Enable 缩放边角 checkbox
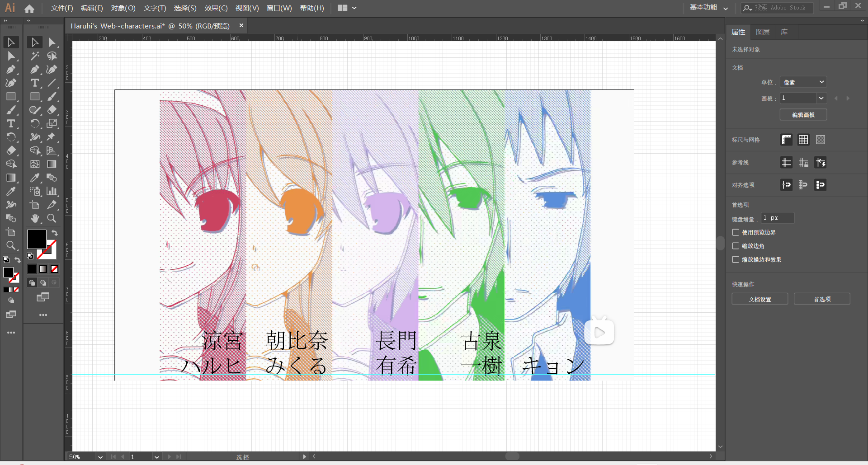This screenshot has width=868, height=465. [x=736, y=246]
